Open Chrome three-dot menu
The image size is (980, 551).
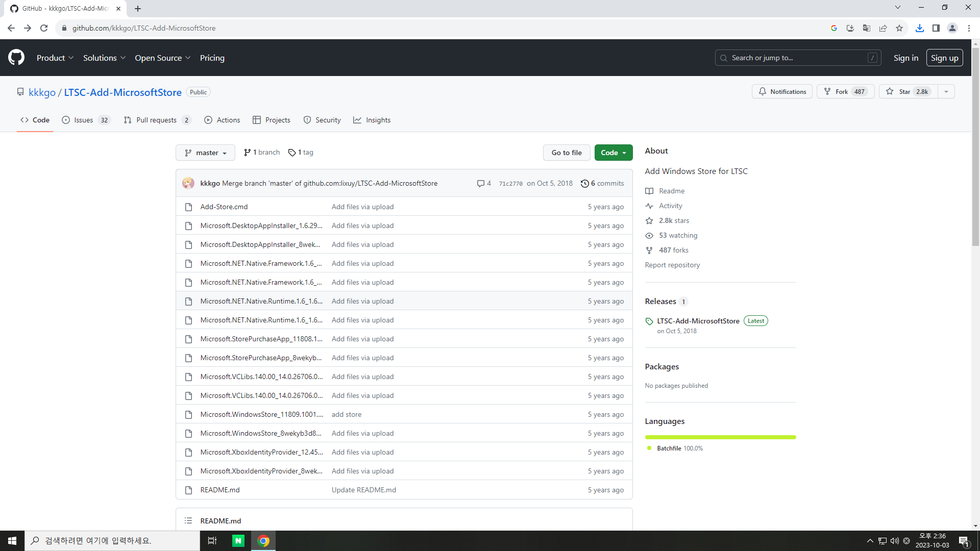pyautogui.click(x=969, y=28)
